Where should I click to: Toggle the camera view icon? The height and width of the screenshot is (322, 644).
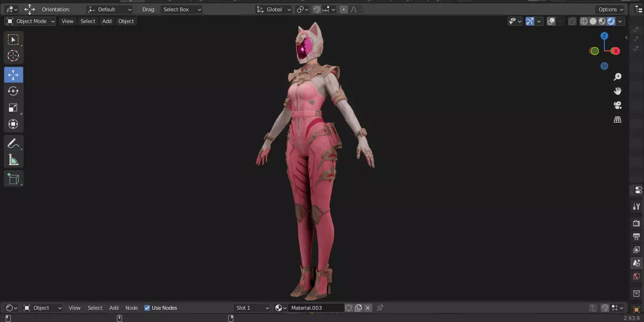618,105
